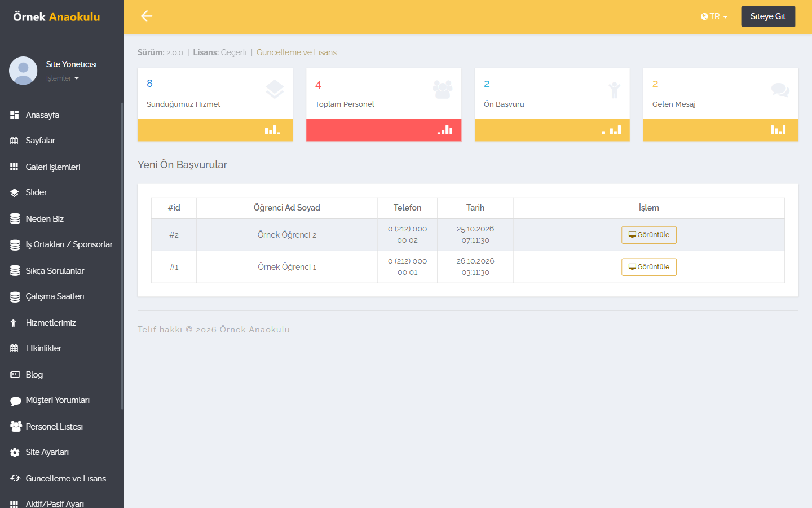Image resolution: width=812 pixels, height=508 pixels.
Task: Click the Telefon column header
Action: tap(407, 208)
